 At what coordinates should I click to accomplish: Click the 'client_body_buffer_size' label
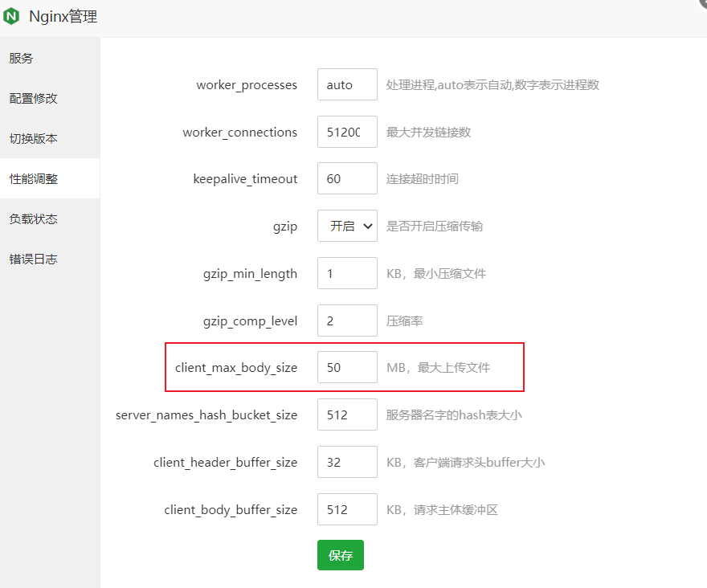231,510
